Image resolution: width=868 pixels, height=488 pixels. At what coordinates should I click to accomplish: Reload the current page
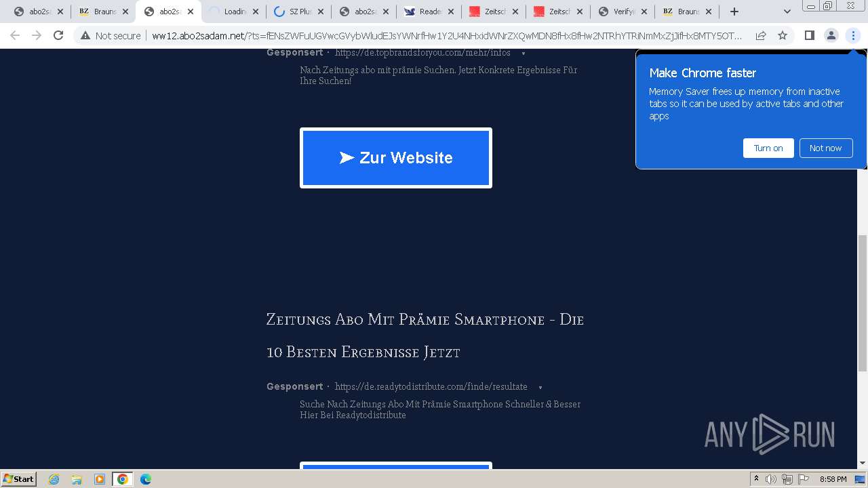pyautogui.click(x=58, y=35)
